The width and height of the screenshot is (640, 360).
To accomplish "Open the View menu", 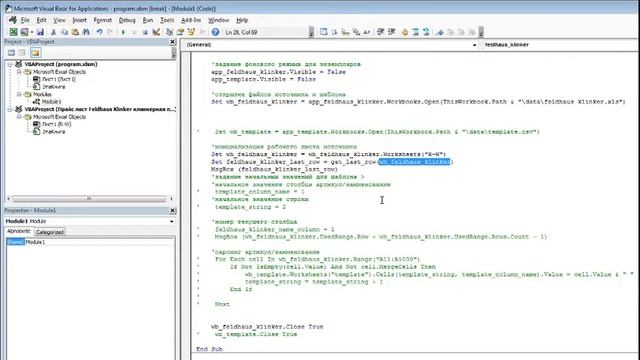I will click(59, 20).
